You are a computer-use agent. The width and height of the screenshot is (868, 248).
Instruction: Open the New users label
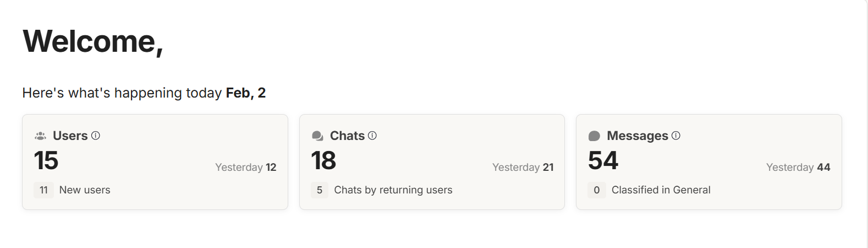pyautogui.click(x=85, y=190)
